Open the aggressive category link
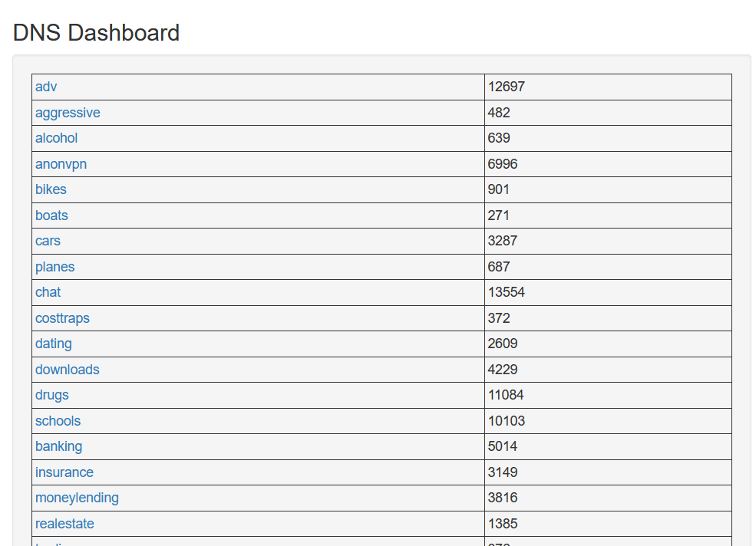 click(68, 113)
